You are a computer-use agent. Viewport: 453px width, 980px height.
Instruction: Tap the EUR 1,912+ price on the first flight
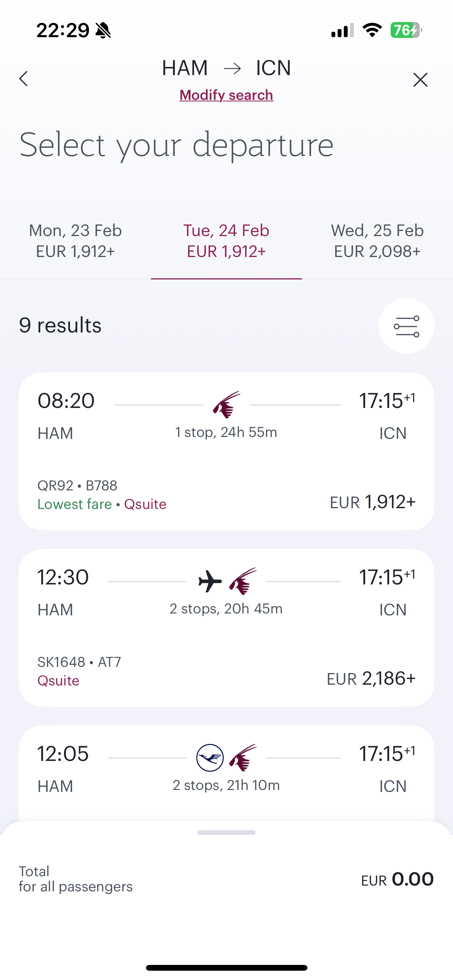coord(372,502)
